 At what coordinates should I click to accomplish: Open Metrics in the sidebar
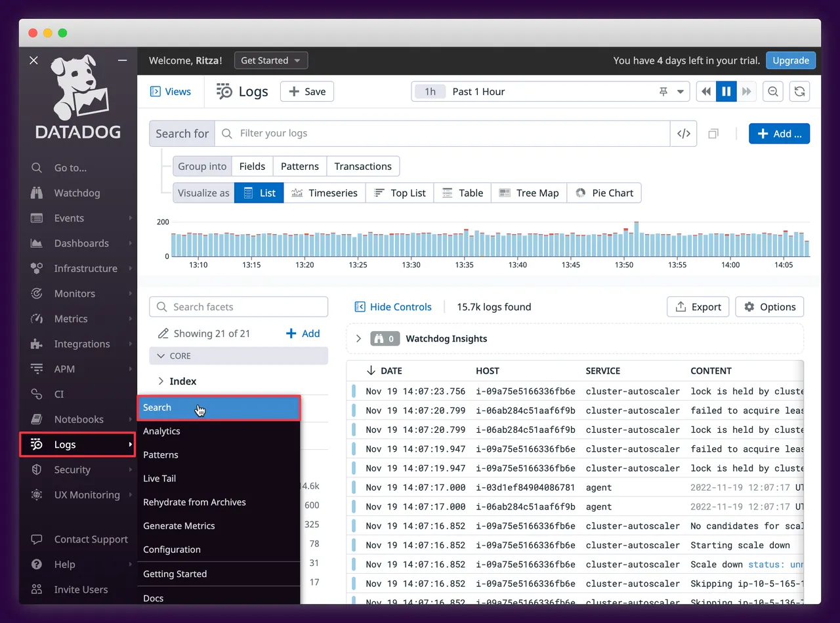point(71,319)
